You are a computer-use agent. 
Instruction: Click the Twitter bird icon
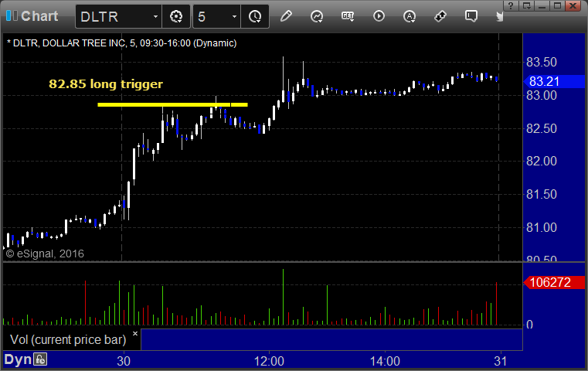click(x=499, y=16)
